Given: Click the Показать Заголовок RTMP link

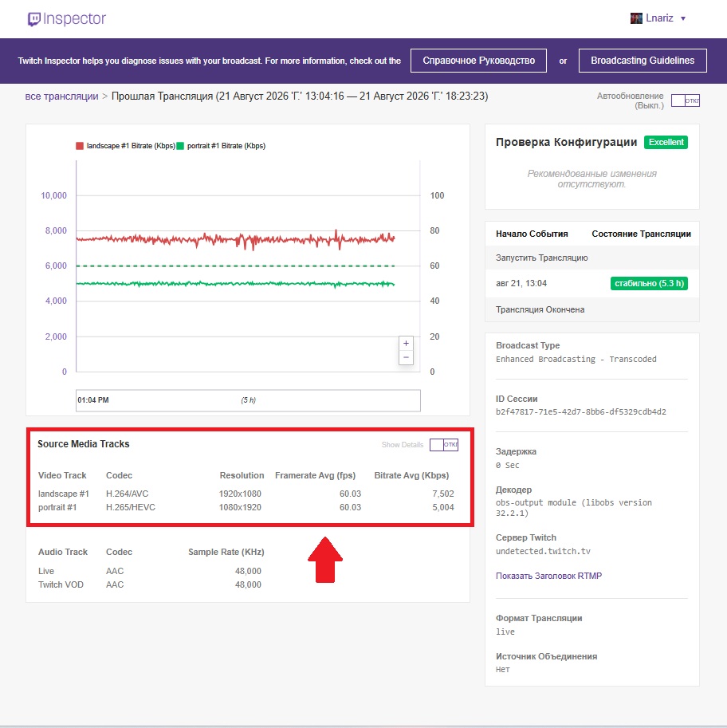Looking at the screenshot, I should click(x=548, y=576).
